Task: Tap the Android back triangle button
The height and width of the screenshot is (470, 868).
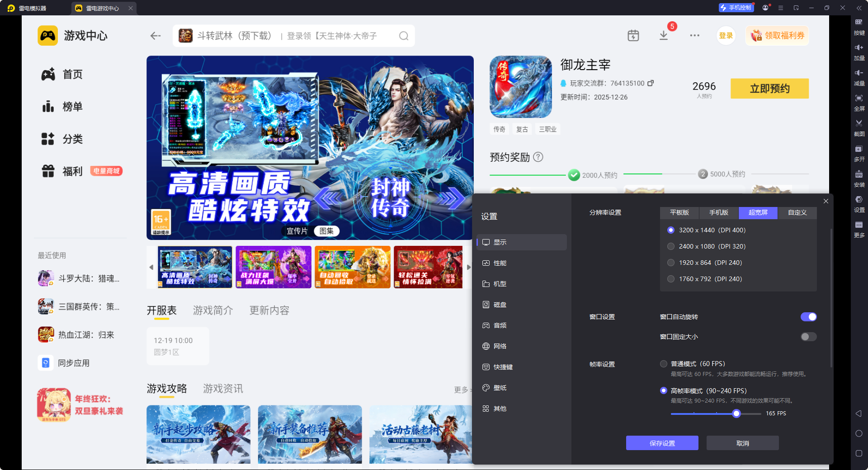Action: click(859, 414)
